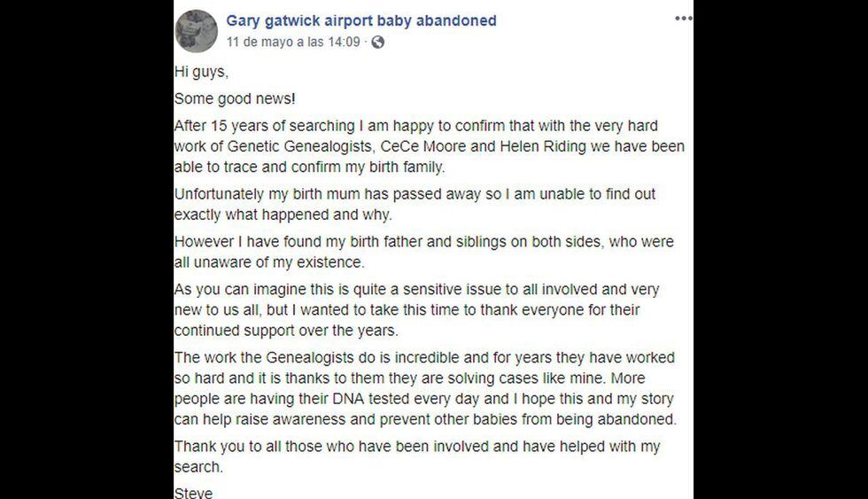Click the 'As you can imagine' paragraph
Viewport: 868px width, 499px height.
pos(417,309)
